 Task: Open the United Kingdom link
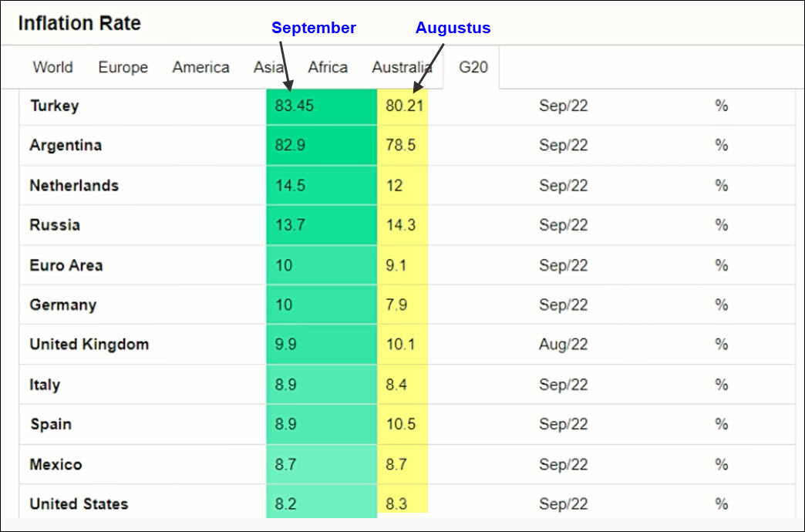click(89, 345)
